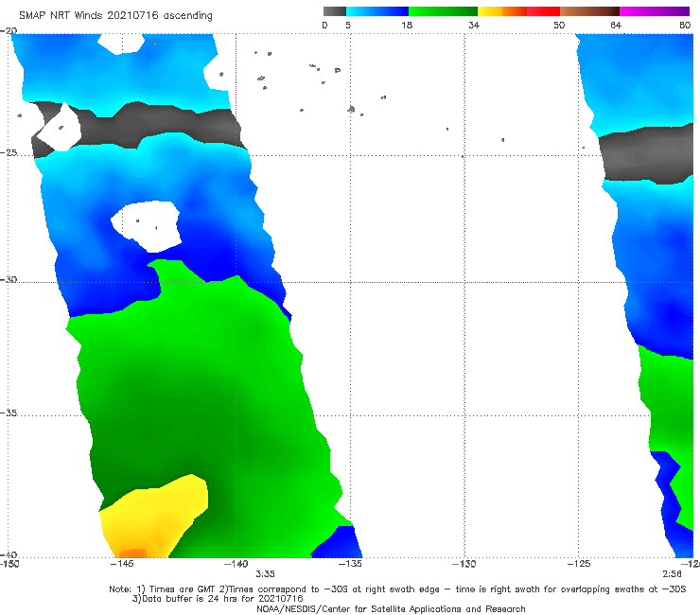Screen dimensions: 700x615
Task: Click the cyan-to-blue segment of the color bar
Action: 377,11
